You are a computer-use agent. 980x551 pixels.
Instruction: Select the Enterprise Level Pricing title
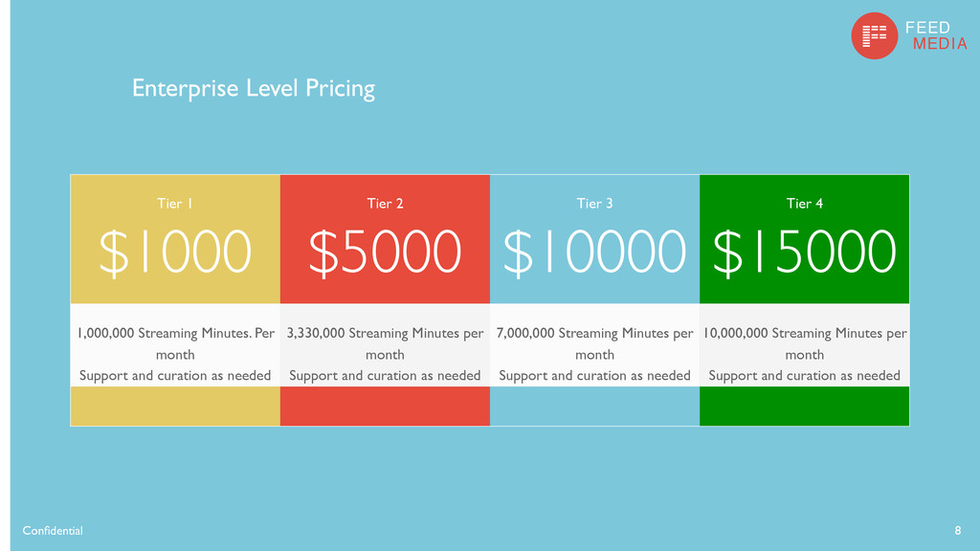click(253, 89)
